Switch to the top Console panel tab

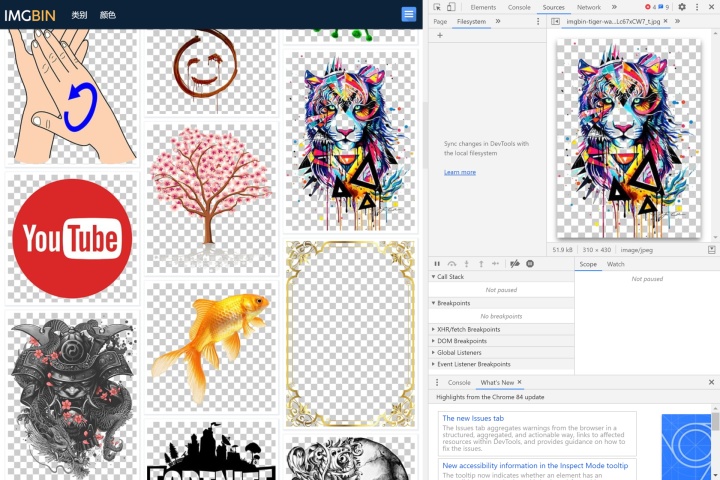coord(519,7)
